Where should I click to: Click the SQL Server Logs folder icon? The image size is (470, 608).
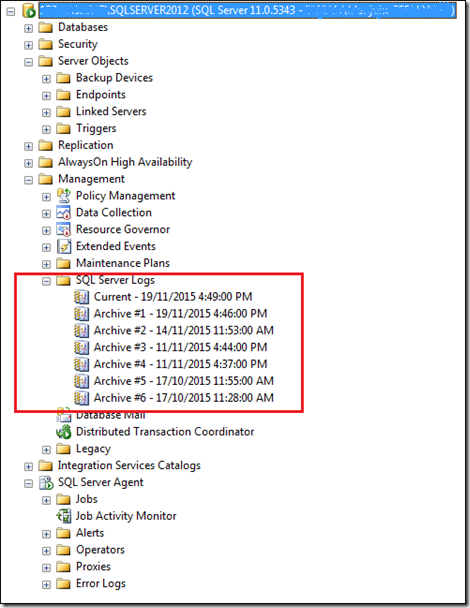click(x=63, y=280)
